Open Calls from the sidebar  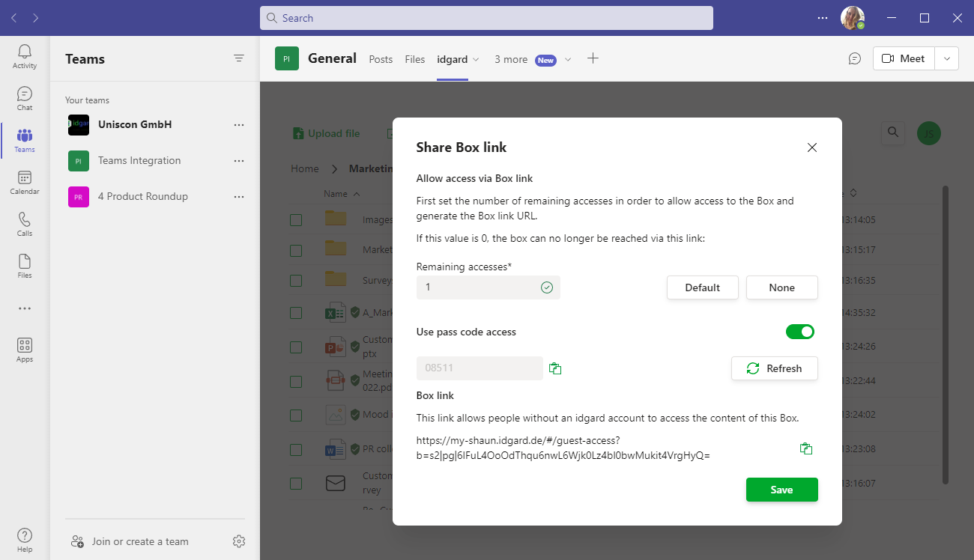(x=25, y=225)
